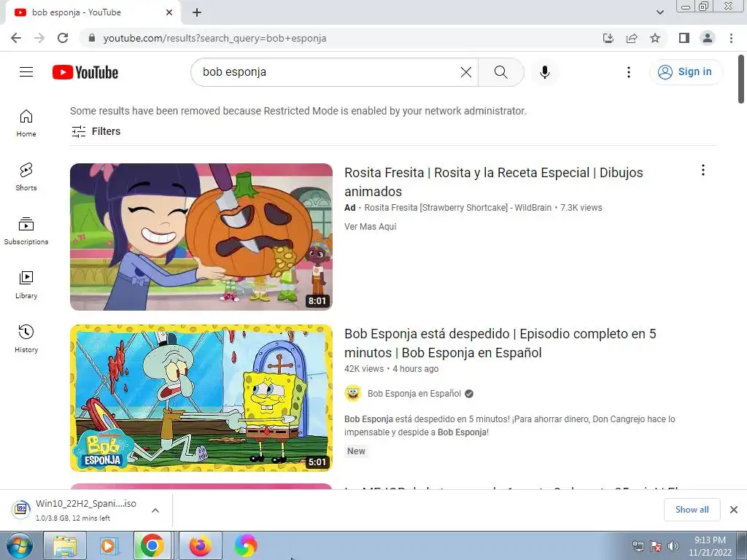Image resolution: width=747 pixels, height=560 pixels.
Task: Click the install app icon in address bar
Action: point(608,38)
